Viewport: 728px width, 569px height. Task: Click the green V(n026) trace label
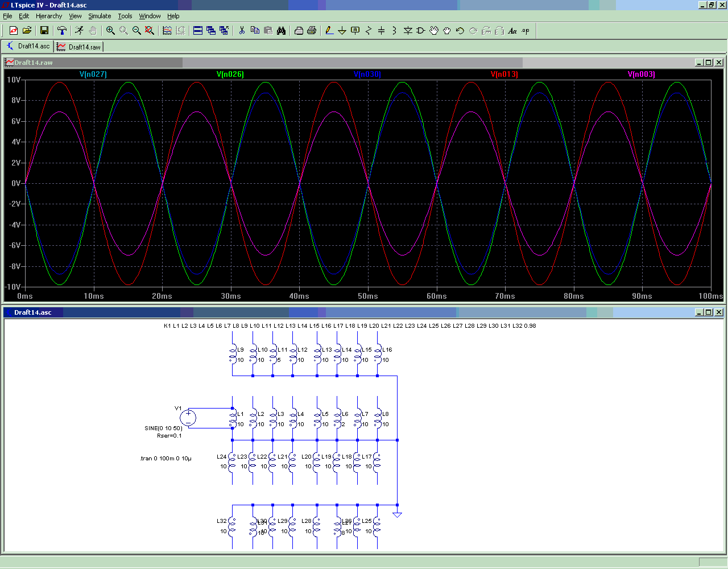click(230, 75)
